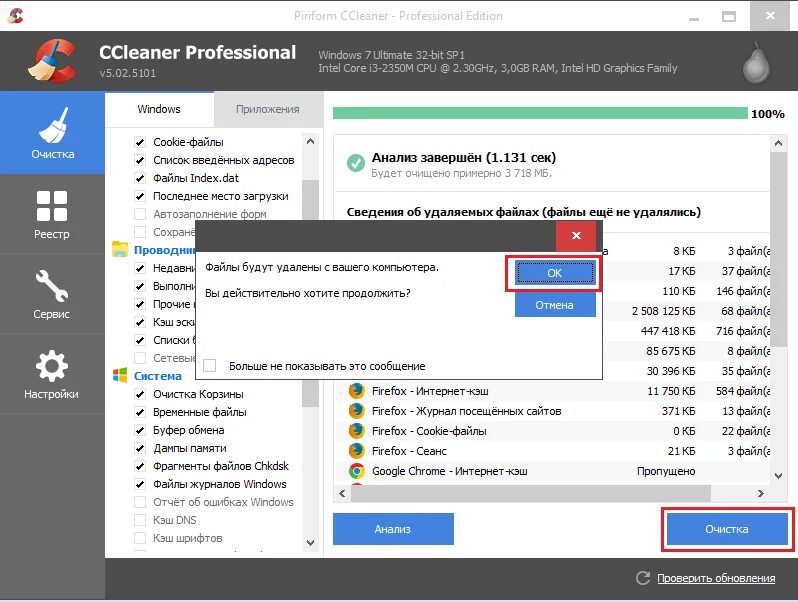Click the Анализ завершён heading text
Image resolution: width=798 pixels, height=602 pixels.
[464, 158]
